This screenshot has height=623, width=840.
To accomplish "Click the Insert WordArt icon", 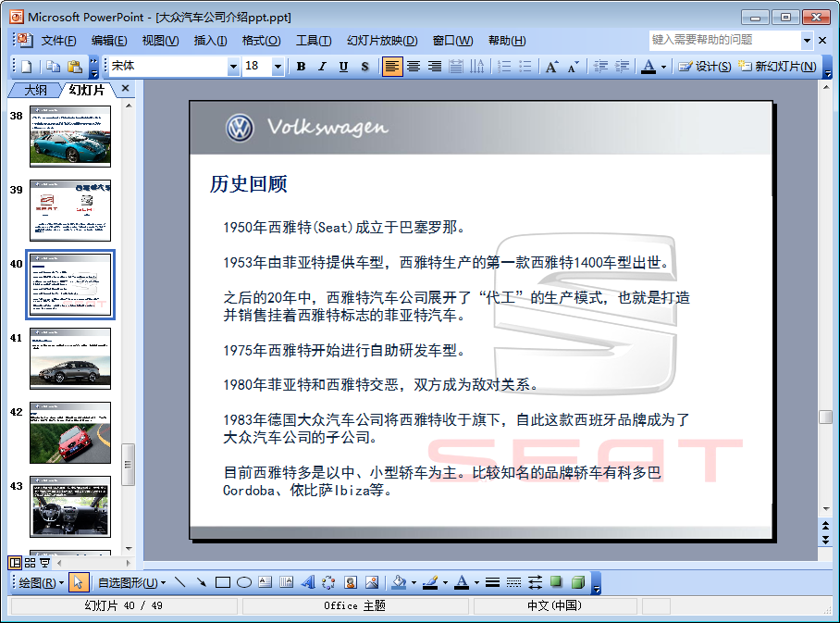I will tap(308, 582).
